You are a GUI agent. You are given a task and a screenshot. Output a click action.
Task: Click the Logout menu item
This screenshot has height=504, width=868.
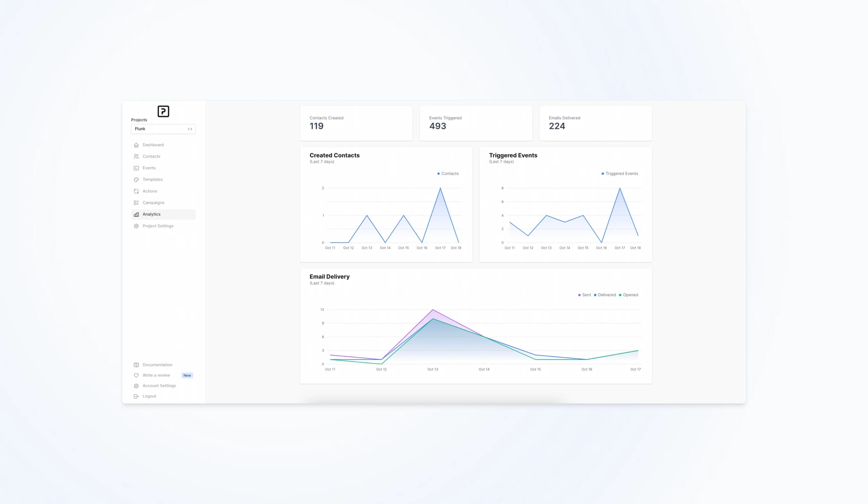pos(148,396)
